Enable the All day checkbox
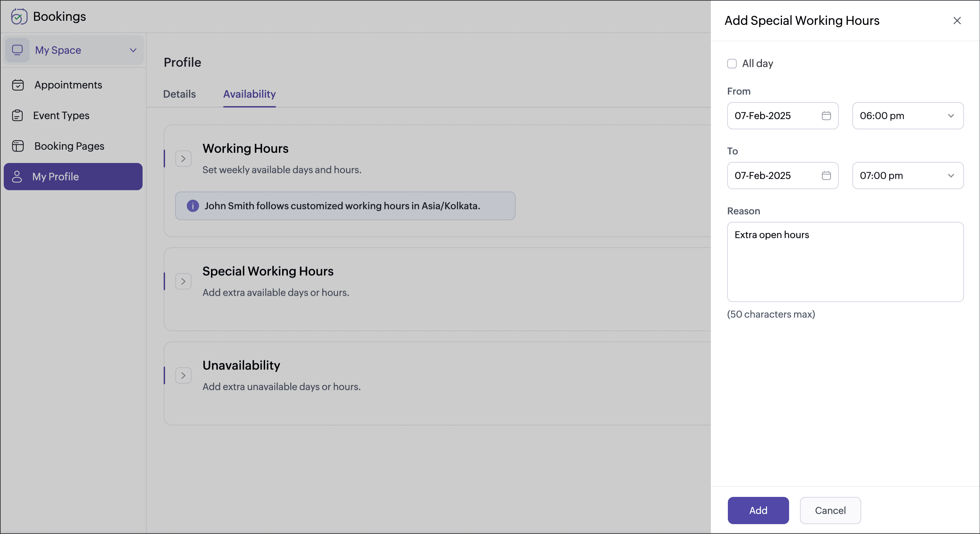Screen dimensions: 980x534 (x=732, y=64)
